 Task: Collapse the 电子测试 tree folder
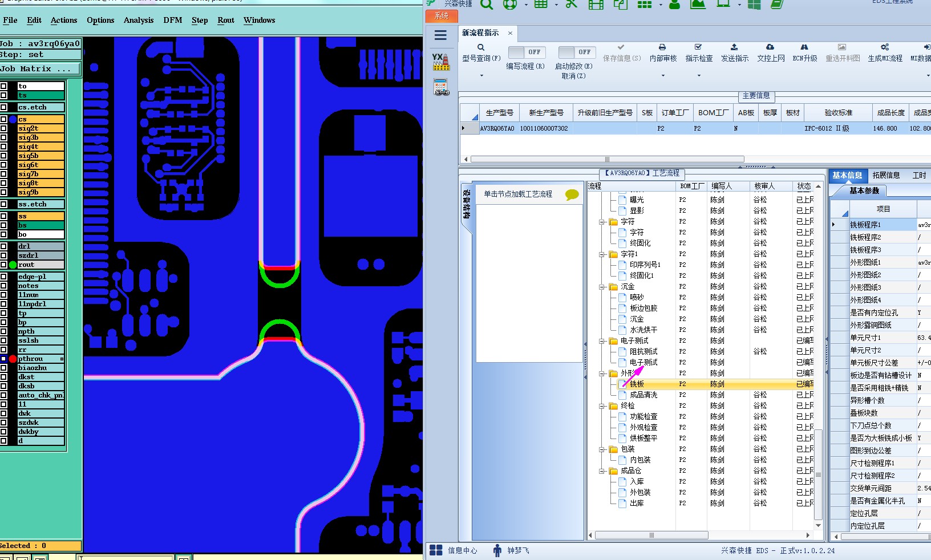pos(602,341)
